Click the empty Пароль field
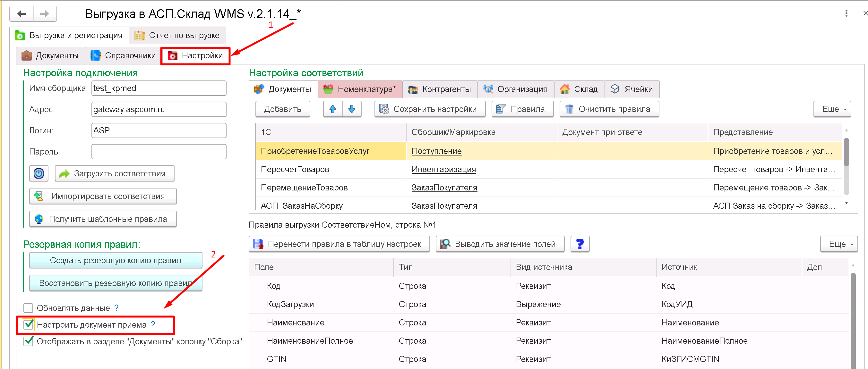The image size is (868, 369). pos(159,152)
